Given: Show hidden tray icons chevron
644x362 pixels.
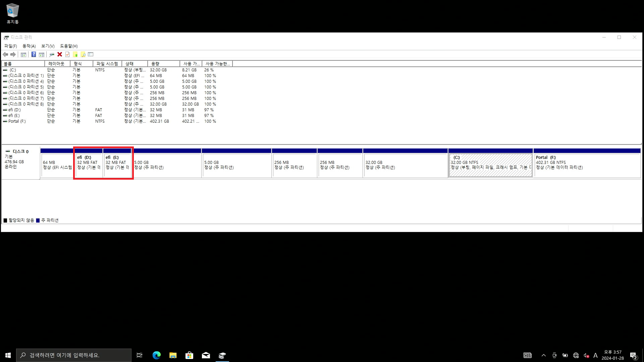Looking at the screenshot, I should tap(543, 355).
